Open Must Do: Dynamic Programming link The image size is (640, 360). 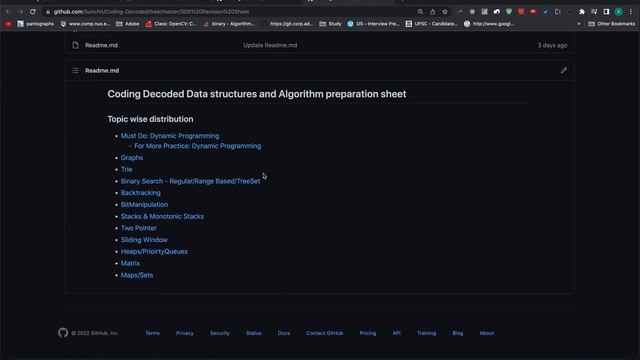pos(170,136)
